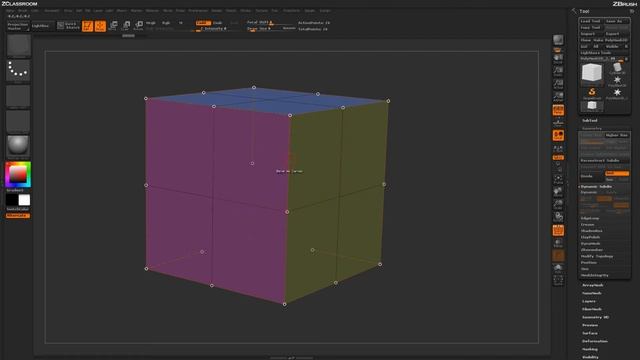This screenshot has height=360, width=640.
Task: Toggle Solo mode
Action: [x=558, y=268]
